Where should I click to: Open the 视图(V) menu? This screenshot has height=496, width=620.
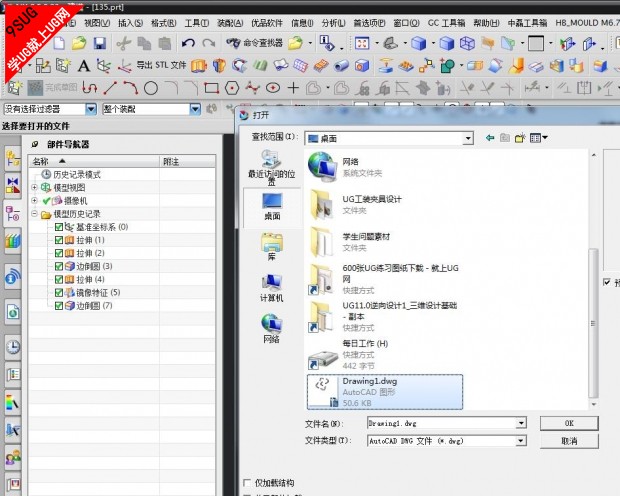point(97,23)
